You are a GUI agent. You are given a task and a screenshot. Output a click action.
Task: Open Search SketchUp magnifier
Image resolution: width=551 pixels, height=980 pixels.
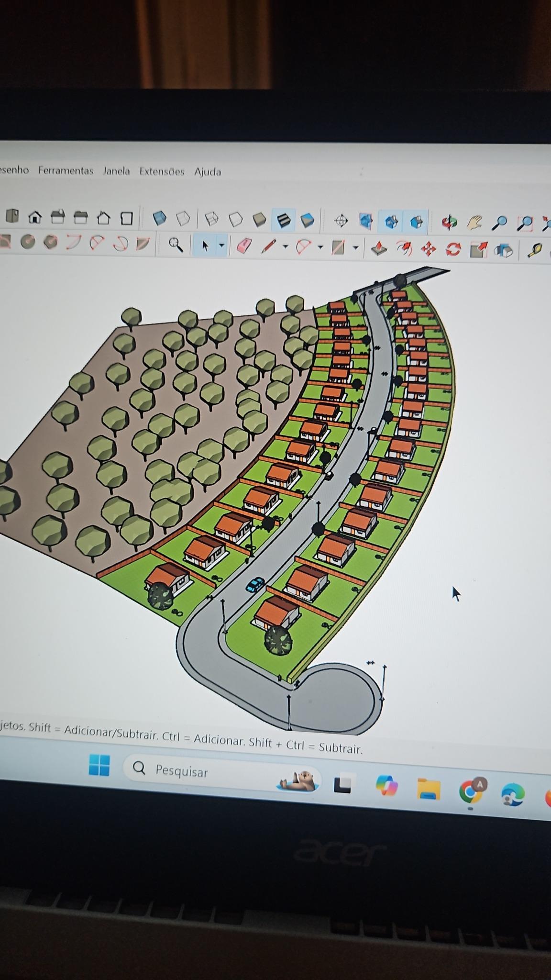point(176,245)
